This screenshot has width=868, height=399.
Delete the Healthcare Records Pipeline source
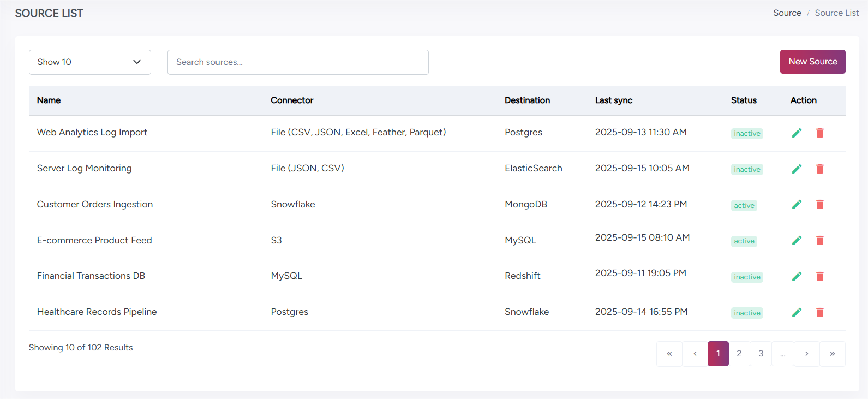(x=819, y=313)
